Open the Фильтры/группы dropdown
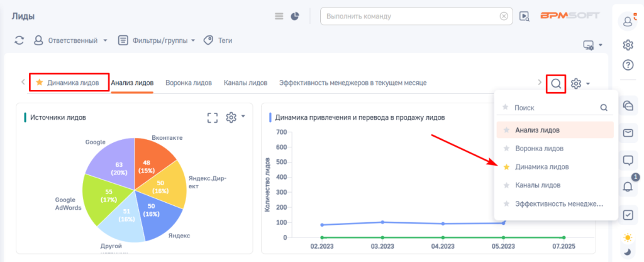Viewport: 644px width, 262px height. (x=157, y=40)
